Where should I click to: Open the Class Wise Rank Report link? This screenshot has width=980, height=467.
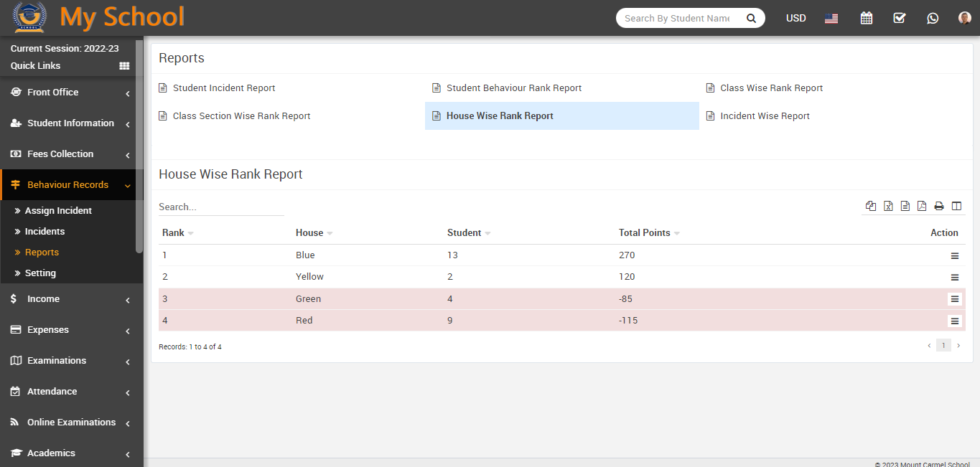click(771, 88)
